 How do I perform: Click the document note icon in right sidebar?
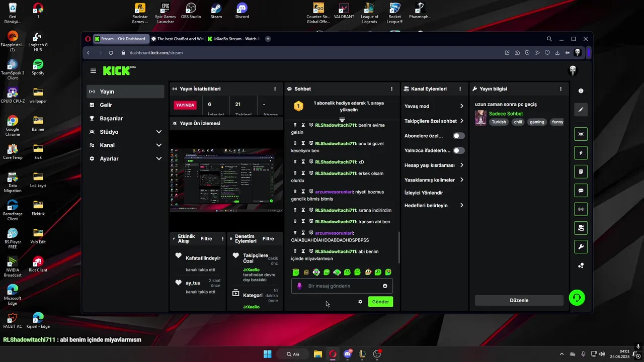[x=581, y=171]
